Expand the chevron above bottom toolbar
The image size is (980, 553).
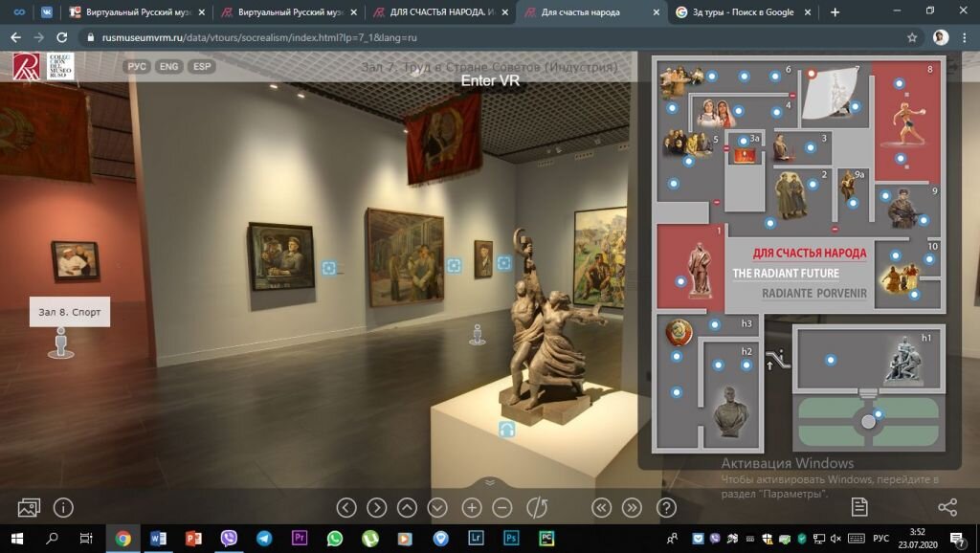pyautogui.click(x=490, y=482)
